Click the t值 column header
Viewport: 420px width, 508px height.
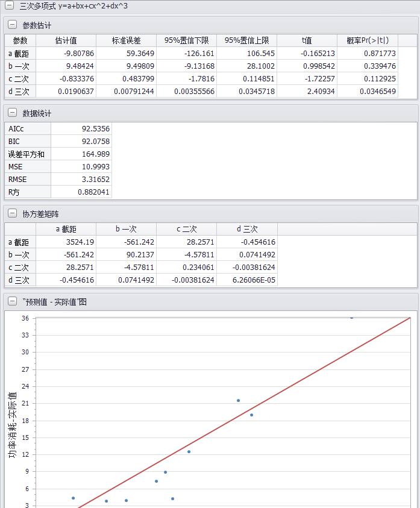pyautogui.click(x=307, y=41)
